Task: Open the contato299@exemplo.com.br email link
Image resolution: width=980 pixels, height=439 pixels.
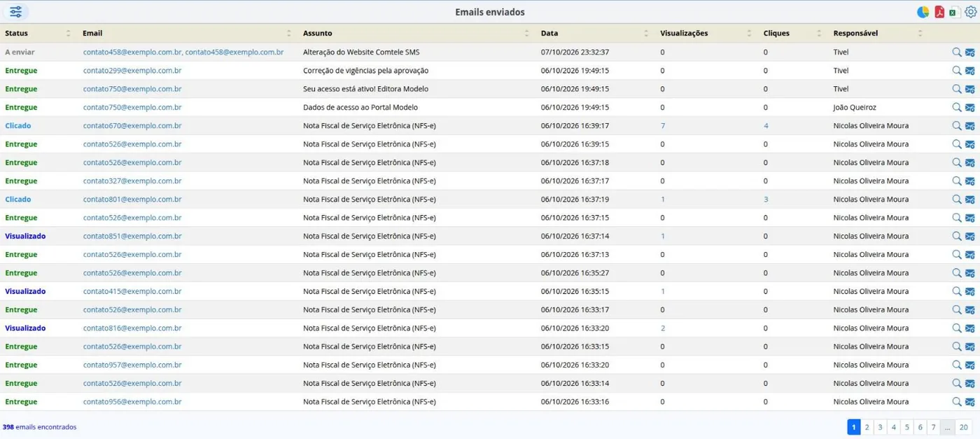Action: coord(132,71)
